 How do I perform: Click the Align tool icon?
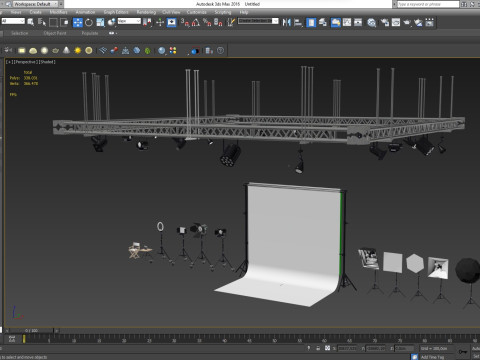(298, 22)
